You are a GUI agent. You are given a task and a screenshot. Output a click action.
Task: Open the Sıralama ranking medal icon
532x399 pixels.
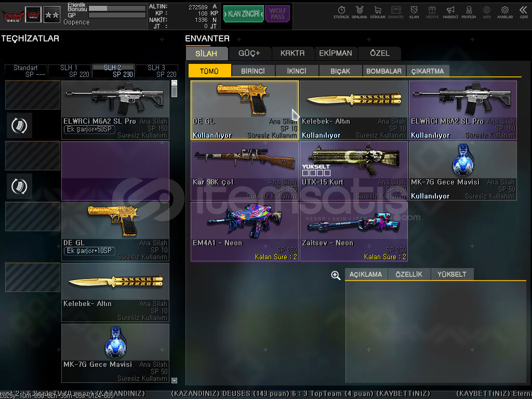(359, 11)
